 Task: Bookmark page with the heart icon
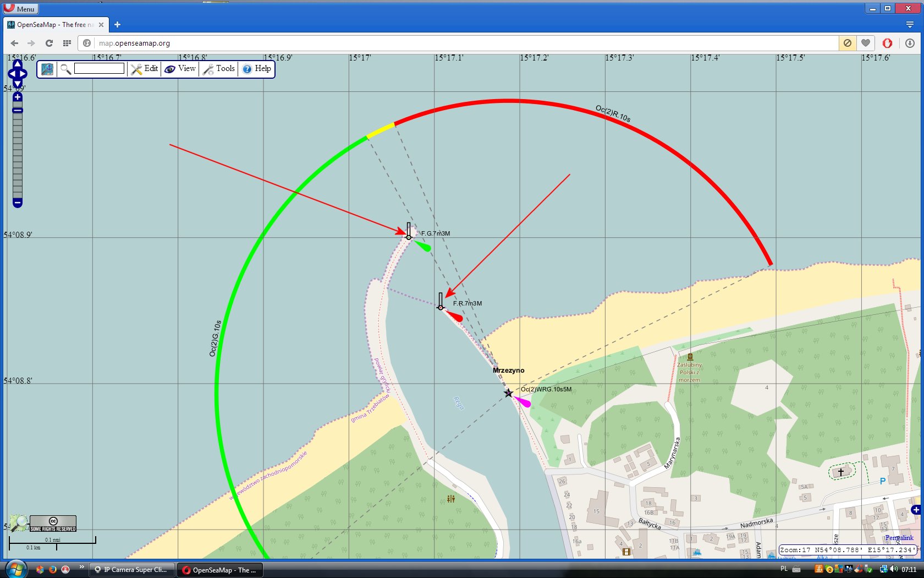(x=866, y=43)
